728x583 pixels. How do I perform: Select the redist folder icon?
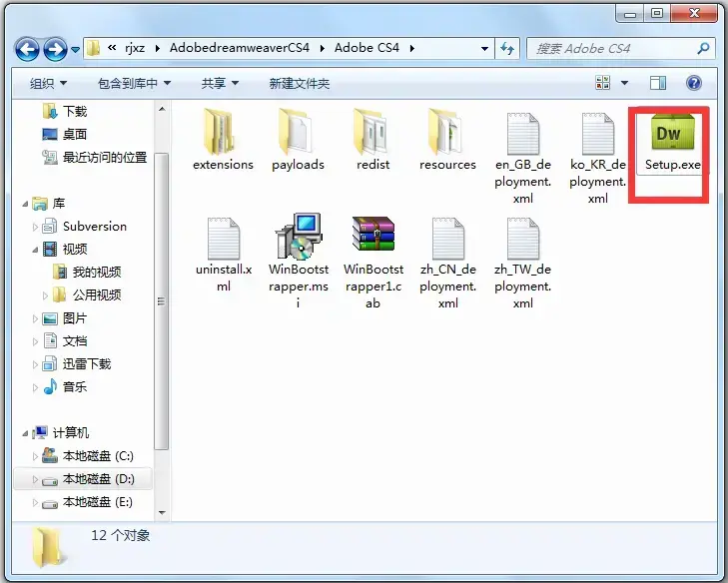(x=370, y=132)
